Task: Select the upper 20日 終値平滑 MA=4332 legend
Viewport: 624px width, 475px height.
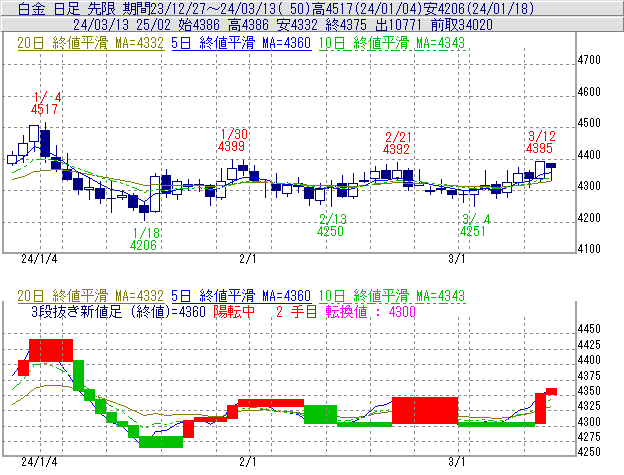Action: [90, 43]
